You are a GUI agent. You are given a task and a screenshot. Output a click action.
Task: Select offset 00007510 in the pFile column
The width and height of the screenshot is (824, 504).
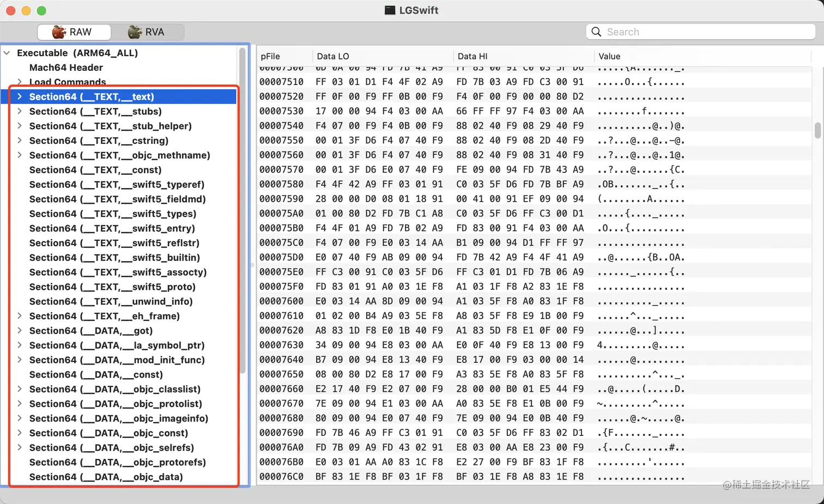point(281,82)
